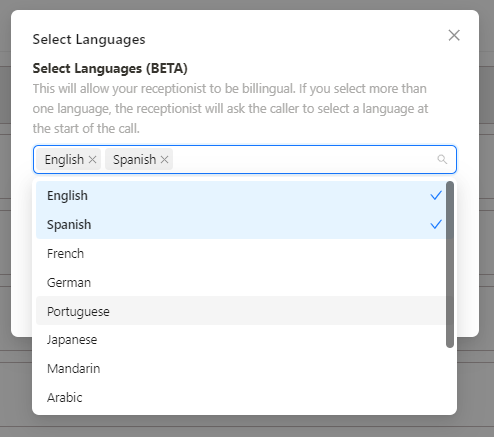Deselect Spanish in the language list
The height and width of the screenshot is (437, 494).
click(x=241, y=224)
